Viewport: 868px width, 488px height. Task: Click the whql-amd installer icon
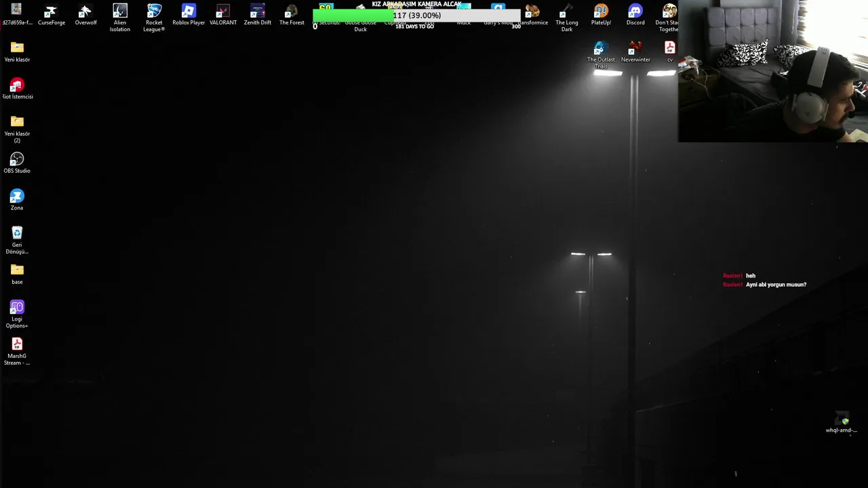click(x=842, y=423)
